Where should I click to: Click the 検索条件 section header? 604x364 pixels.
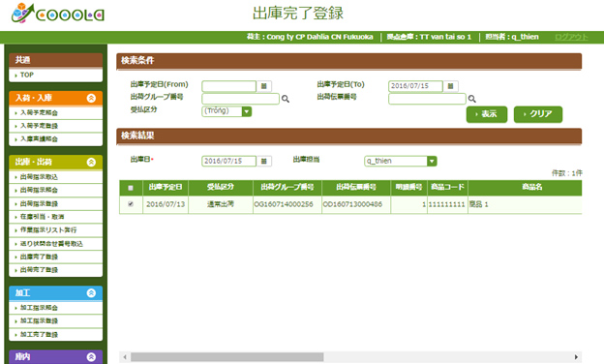pyautogui.click(x=349, y=61)
